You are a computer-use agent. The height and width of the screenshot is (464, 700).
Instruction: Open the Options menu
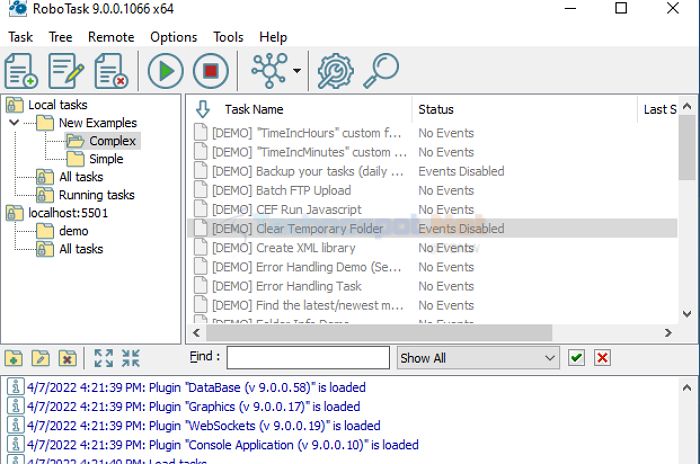[x=174, y=37]
